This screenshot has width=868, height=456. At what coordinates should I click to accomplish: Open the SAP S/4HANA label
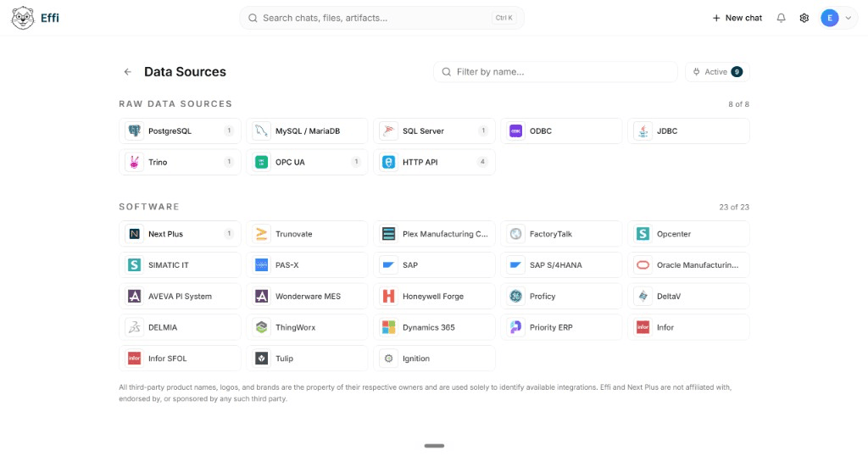pyautogui.click(x=556, y=265)
